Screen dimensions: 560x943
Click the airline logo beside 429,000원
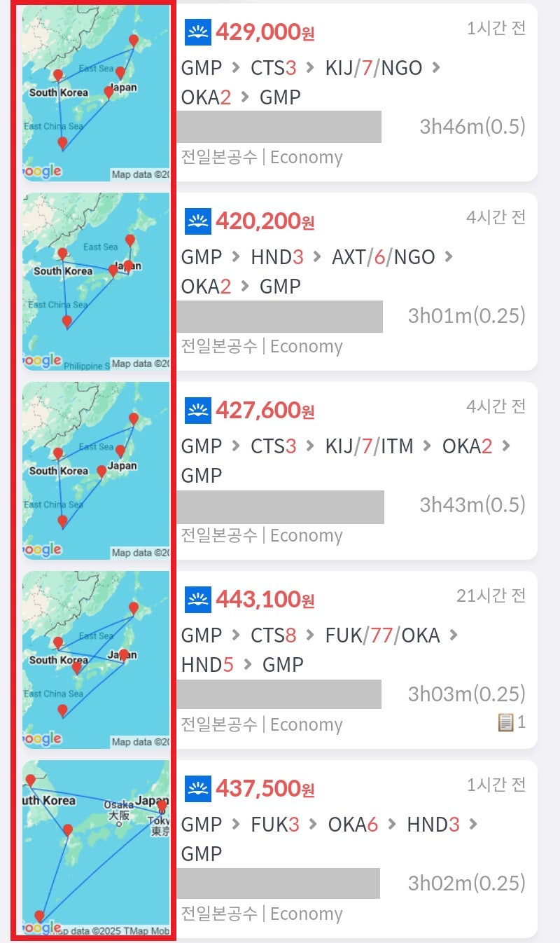point(198,32)
